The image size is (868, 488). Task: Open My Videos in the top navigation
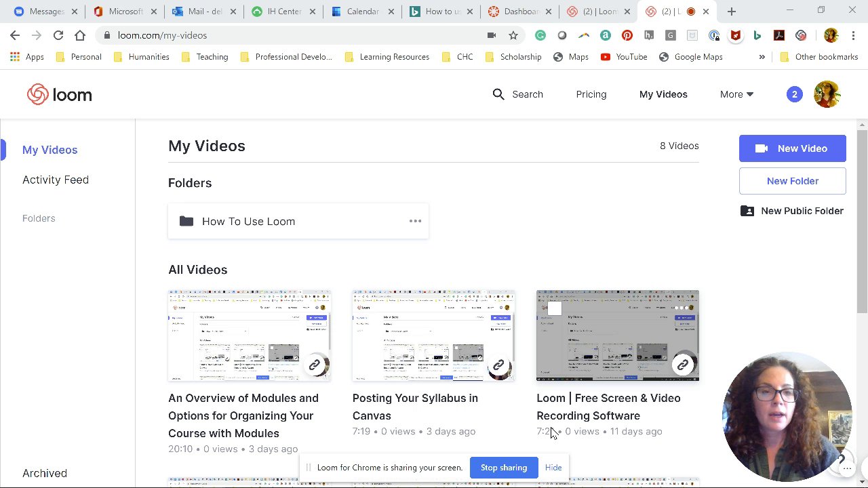(x=663, y=94)
